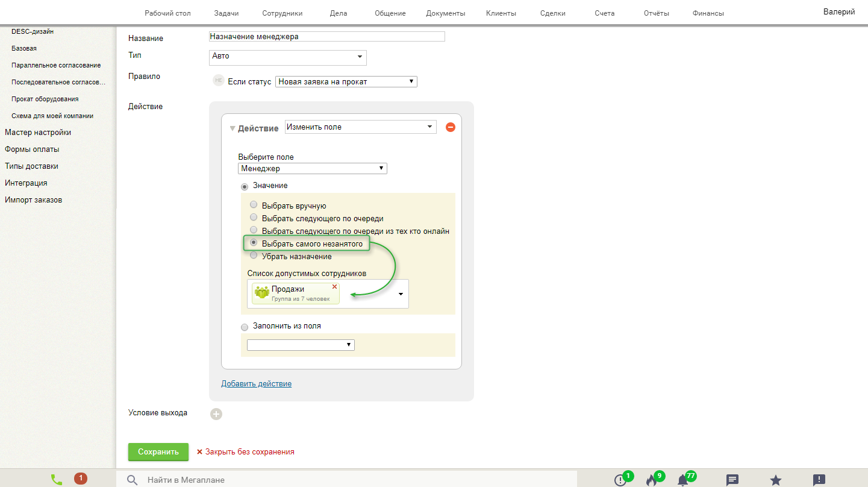
Task: Select Выбрать вручную option
Action: 254,205
